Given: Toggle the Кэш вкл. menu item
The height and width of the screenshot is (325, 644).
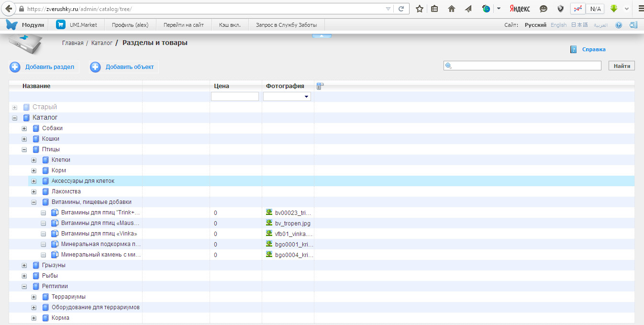Looking at the screenshot, I should [230, 25].
